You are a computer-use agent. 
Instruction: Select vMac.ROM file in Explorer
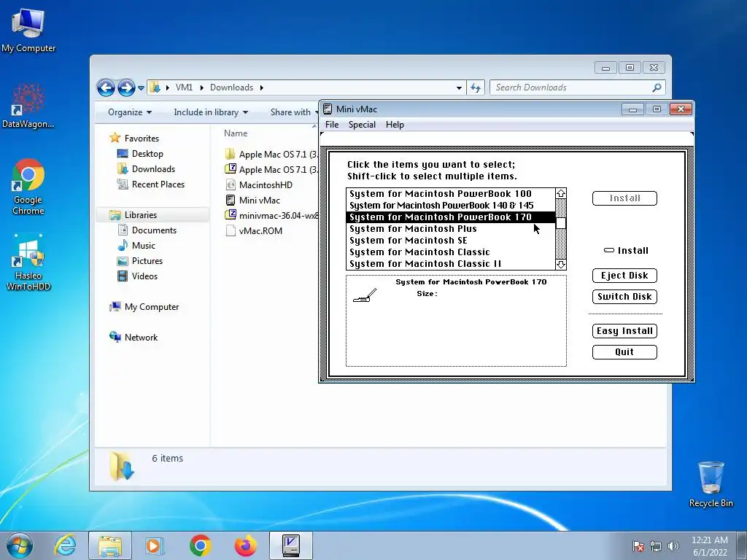pyautogui.click(x=260, y=231)
